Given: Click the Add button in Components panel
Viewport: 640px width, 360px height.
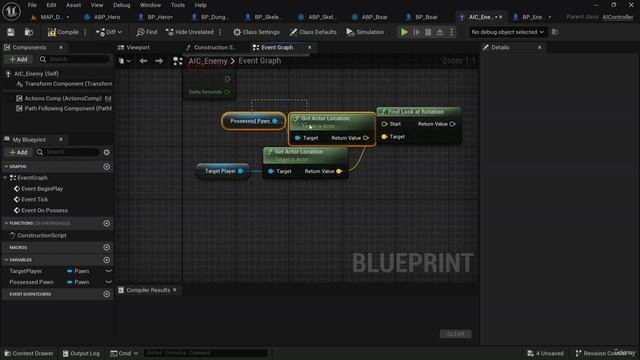Looking at the screenshot, I should 18,59.
